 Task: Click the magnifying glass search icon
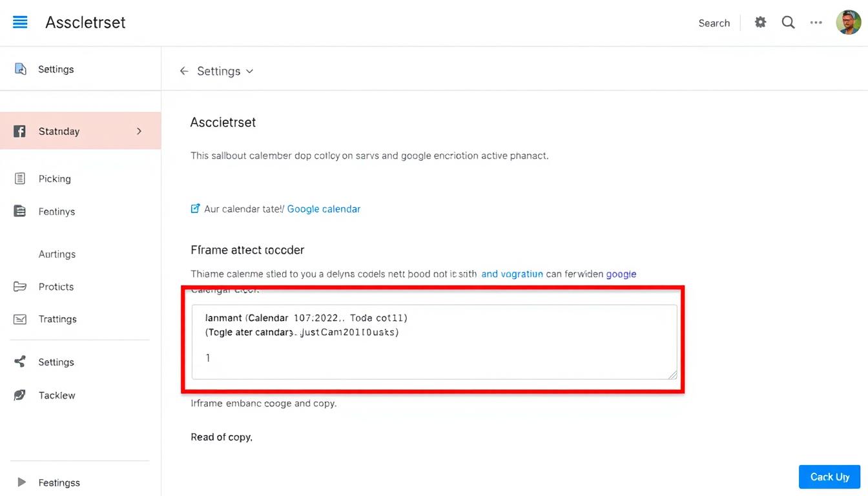(x=788, y=23)
